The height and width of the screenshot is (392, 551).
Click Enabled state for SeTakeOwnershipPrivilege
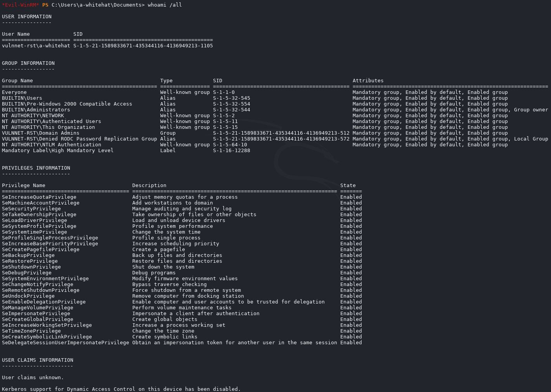[351, 215]
